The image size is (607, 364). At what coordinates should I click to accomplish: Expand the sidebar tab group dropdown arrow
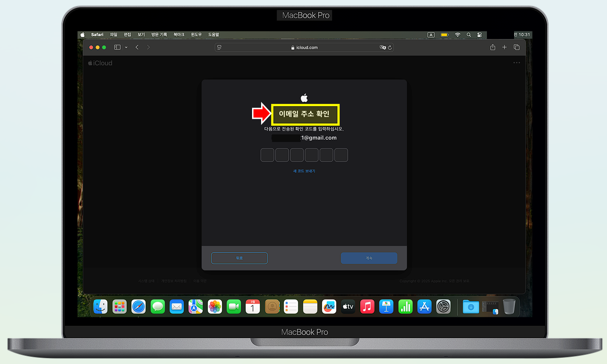[x=126, y=48]
